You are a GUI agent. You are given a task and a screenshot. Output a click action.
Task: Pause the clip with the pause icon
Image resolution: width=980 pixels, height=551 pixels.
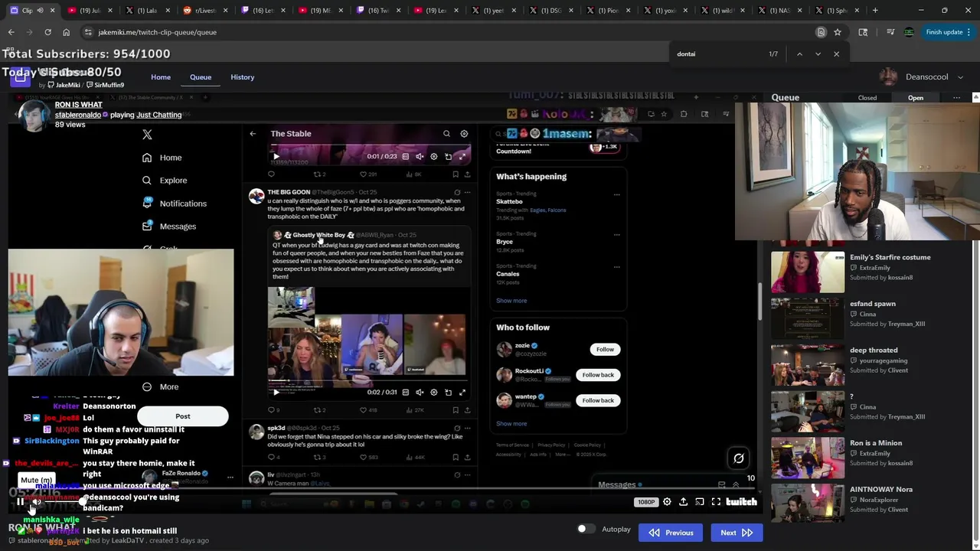tap(21, 502)
